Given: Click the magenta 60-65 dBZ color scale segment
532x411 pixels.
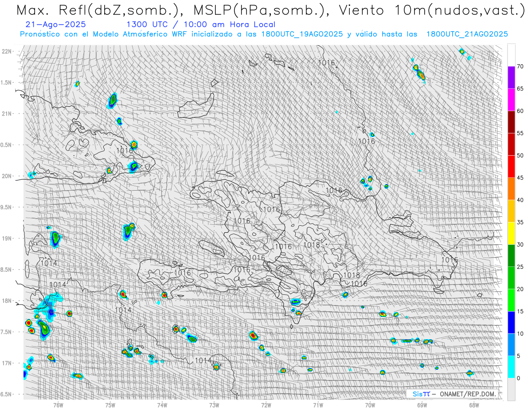Looking at the screenshot, I should pos(511,100).
